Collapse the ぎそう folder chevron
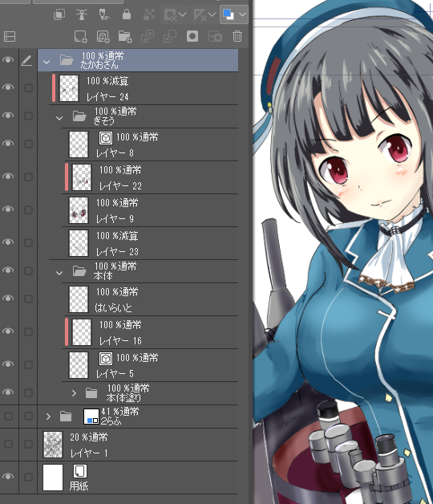 click(x=59, y=118)
